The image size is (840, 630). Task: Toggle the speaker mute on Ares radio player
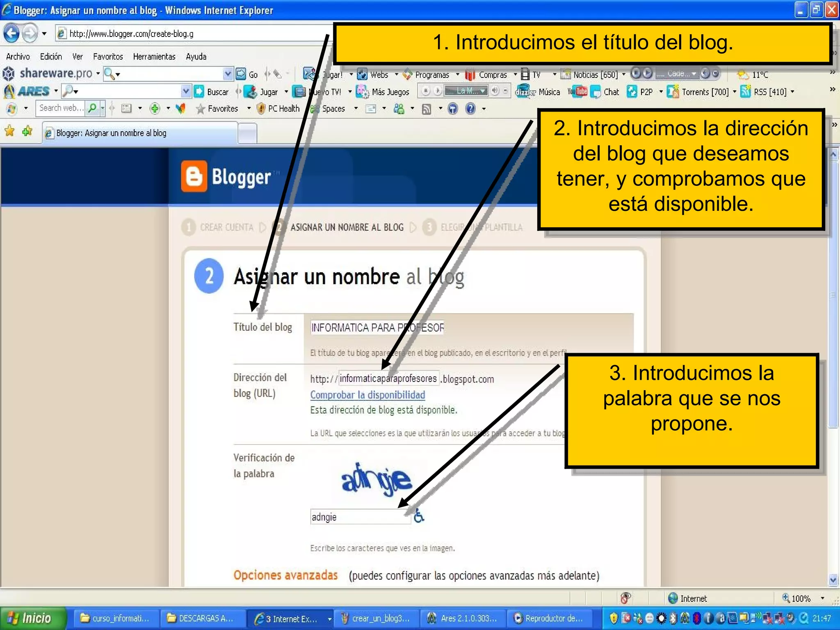495,91
